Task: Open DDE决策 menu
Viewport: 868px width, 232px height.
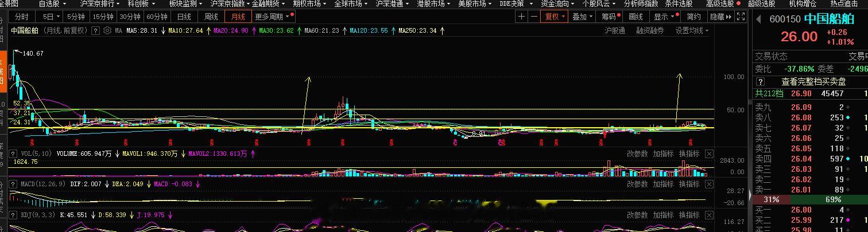Action: point(516,3)
